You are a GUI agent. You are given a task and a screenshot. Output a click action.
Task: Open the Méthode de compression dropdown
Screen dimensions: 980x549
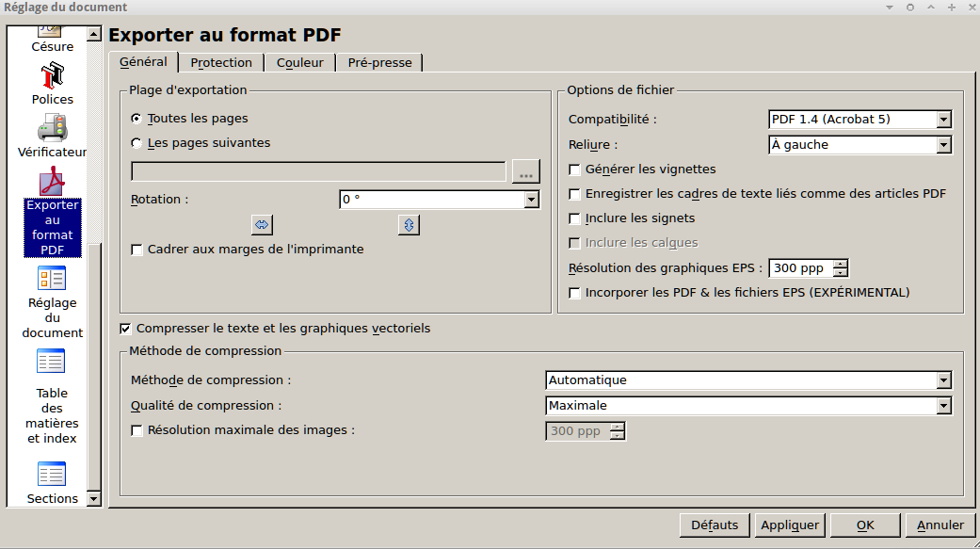[748, 380]
